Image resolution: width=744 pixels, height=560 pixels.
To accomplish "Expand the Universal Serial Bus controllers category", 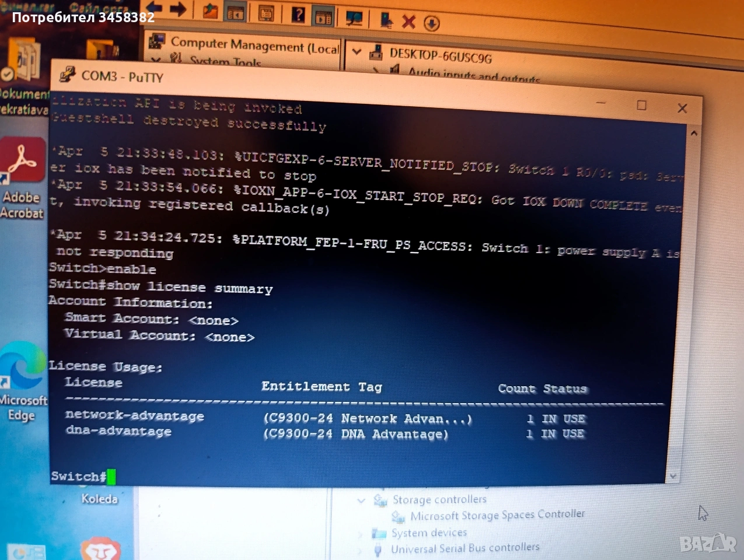I will click(362, 549).
